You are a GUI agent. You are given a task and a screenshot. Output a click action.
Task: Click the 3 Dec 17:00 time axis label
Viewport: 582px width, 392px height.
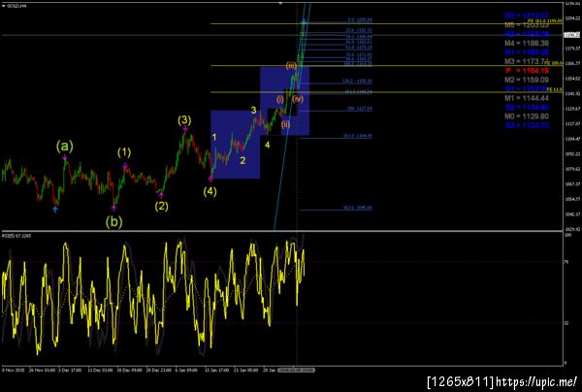(72, 370)
